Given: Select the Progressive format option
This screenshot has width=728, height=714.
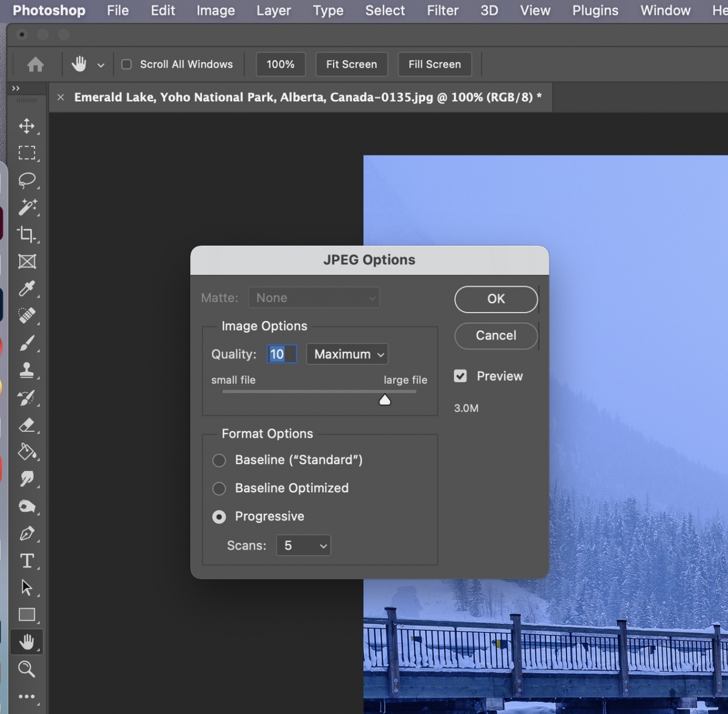Looking at the screenshot, I should coord(219,517).
